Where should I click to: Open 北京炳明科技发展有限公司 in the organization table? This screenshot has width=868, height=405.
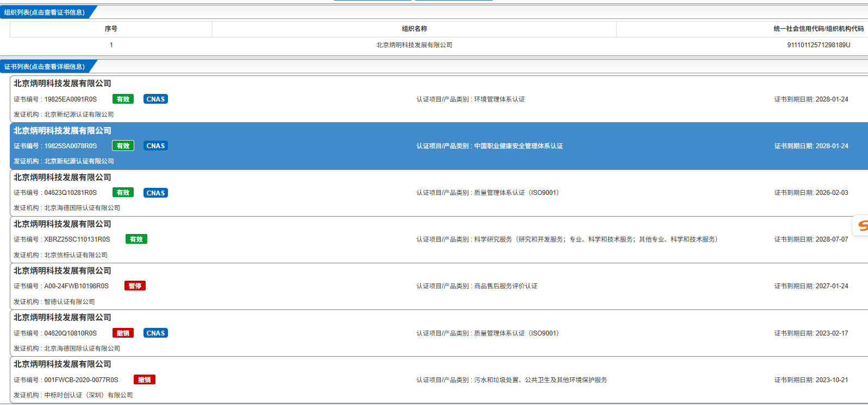click(414, 45)
